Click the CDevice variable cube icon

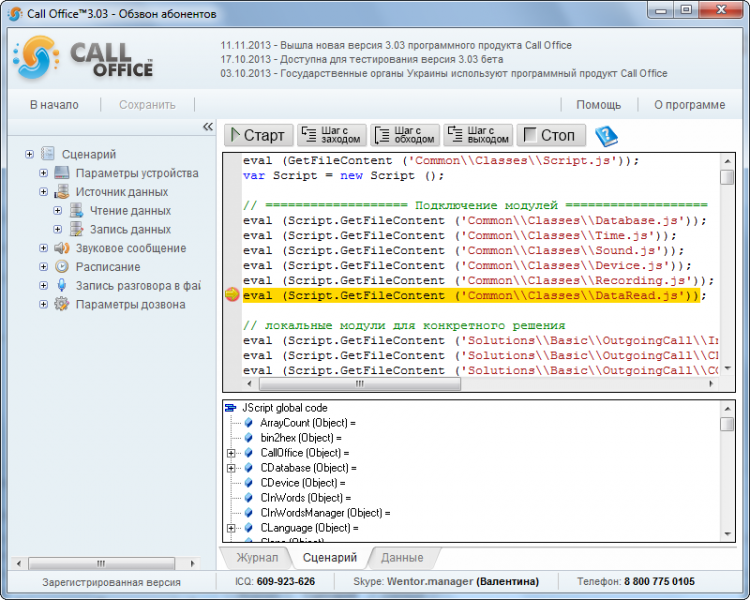pyautogui.click(x=248, y=482)
